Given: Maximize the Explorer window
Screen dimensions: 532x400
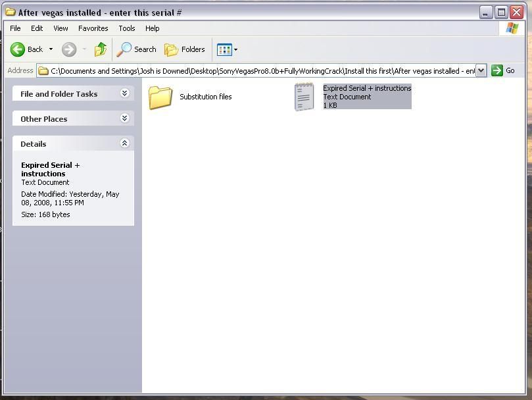Looking at the screenshot, I should pos(501,12).
